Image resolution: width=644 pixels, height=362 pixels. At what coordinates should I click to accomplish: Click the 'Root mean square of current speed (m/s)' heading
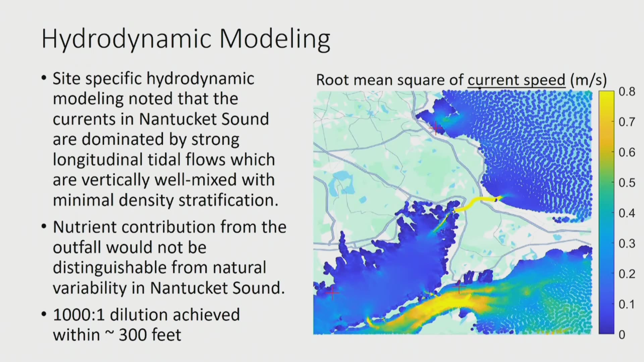(x=462, y=80)
